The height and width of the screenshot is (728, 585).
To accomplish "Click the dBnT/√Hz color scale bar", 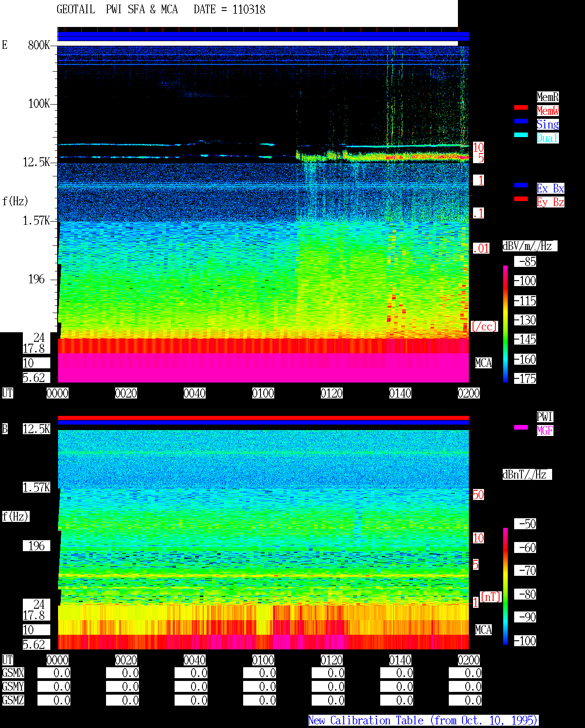I will click(x=505, y=586).
